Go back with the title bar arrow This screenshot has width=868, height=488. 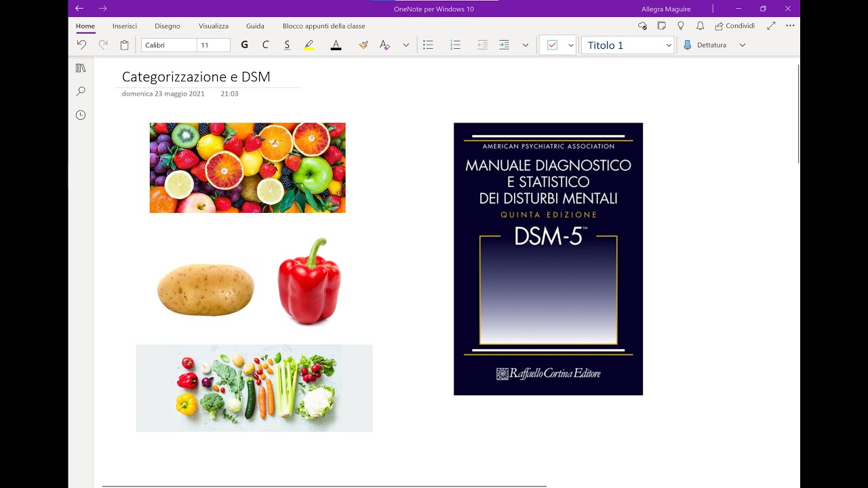pyautogui.click(x=79, y=9)
